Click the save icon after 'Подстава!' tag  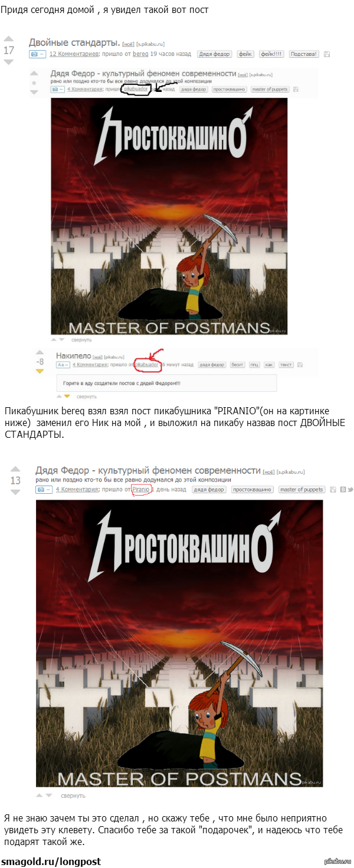(327, 54)
